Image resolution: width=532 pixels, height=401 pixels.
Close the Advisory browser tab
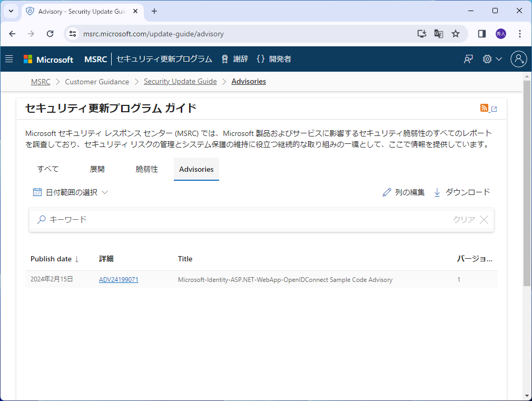tap(135, 11)
